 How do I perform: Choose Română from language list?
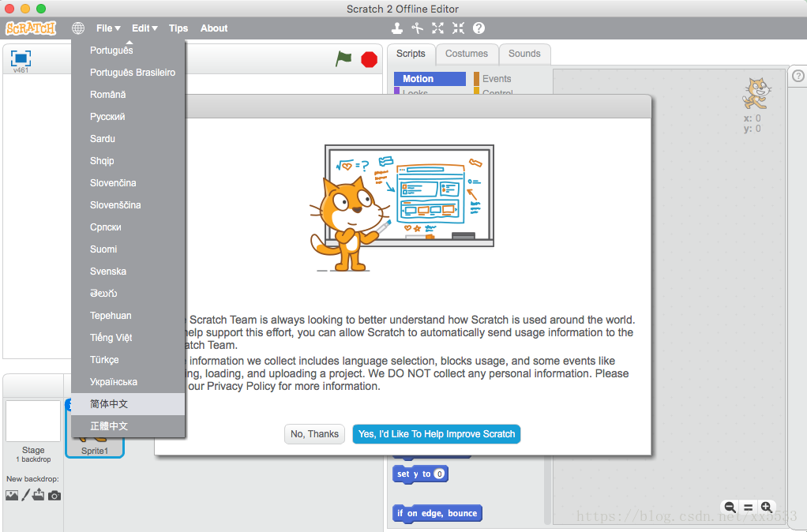click(x=128, y=95)
